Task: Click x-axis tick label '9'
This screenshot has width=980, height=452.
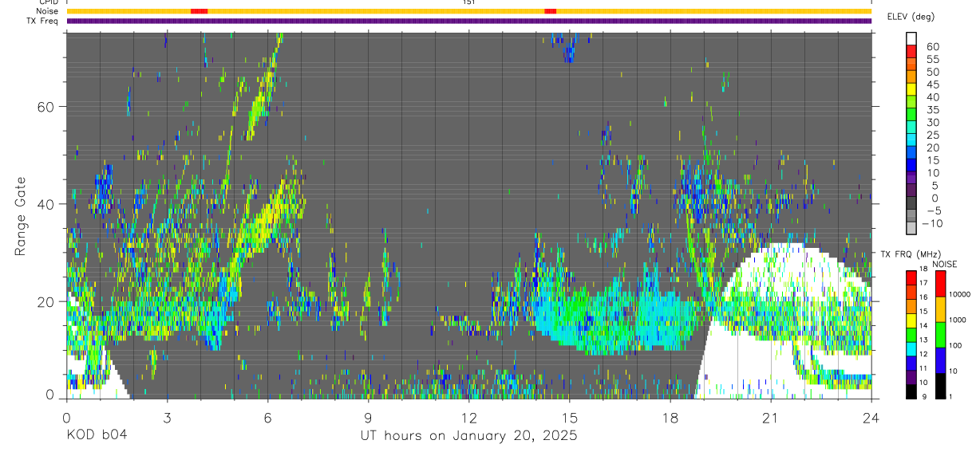Action: (x=368, y=417)
